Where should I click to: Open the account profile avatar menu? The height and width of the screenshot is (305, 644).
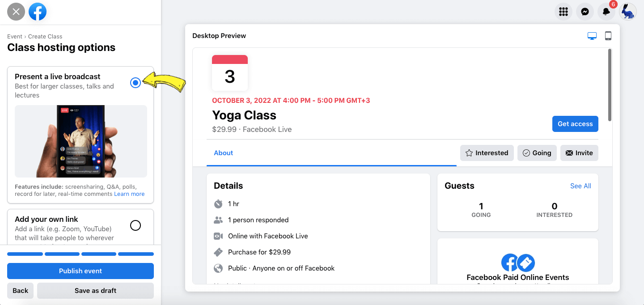pyautogui.click(x=628, y=12)
